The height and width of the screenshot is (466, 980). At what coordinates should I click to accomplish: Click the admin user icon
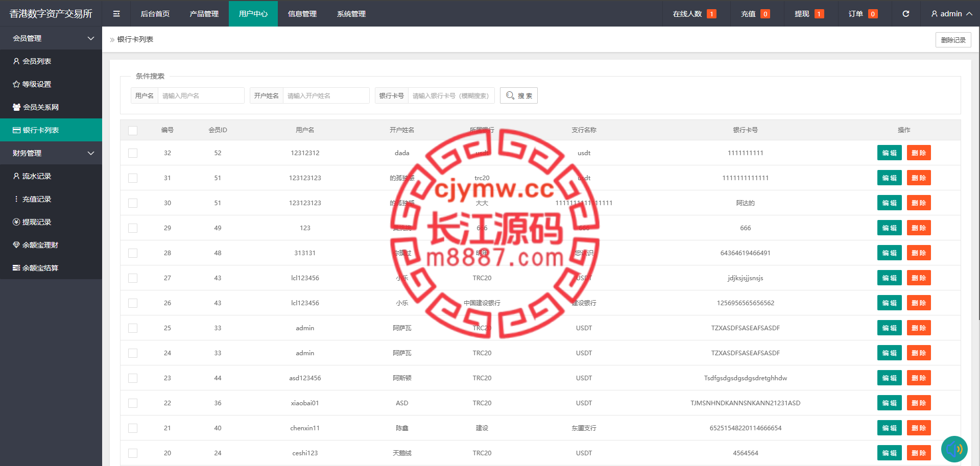point(934,14)
